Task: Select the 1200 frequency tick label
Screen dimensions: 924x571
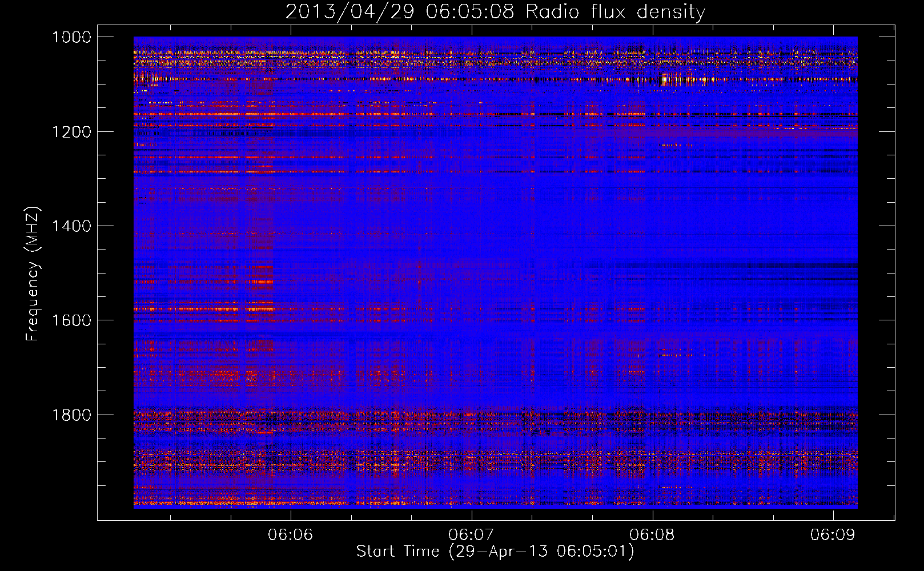Action: pyautogui.click(x=71, y=132)
